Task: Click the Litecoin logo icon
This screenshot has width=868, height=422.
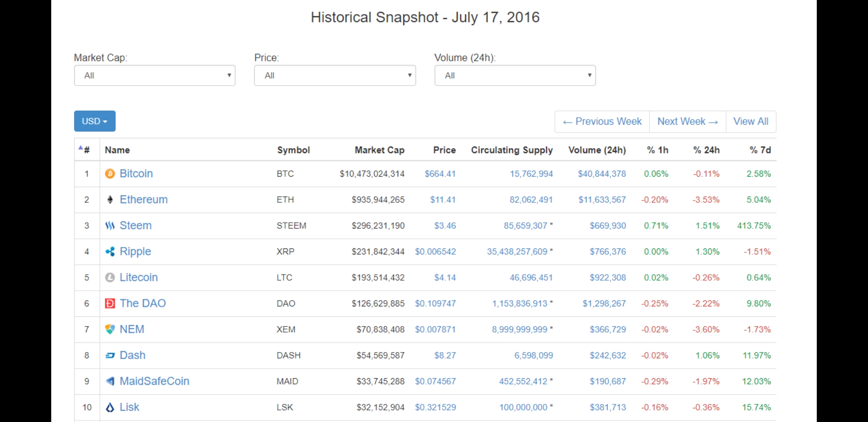Action: (110, 277)
